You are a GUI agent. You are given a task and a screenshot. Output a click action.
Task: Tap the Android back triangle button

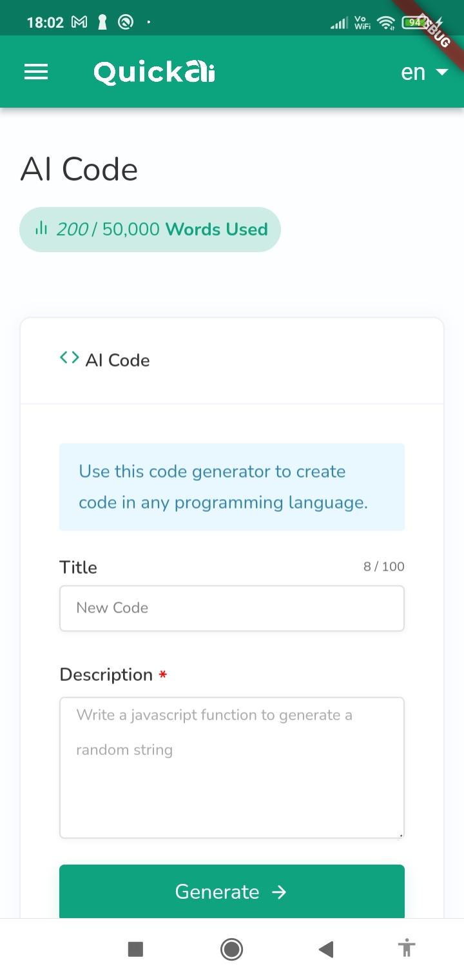(x=326, y=949)
